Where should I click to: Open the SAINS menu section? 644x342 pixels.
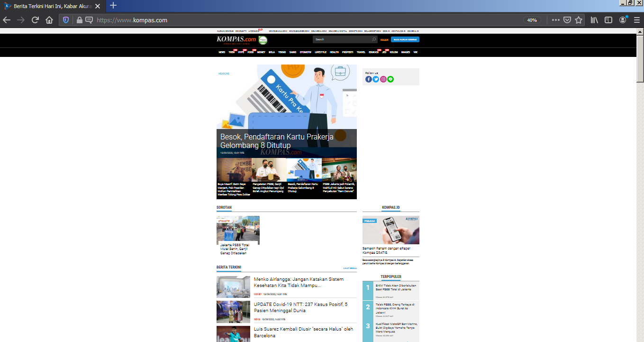[x=293, y=52]
